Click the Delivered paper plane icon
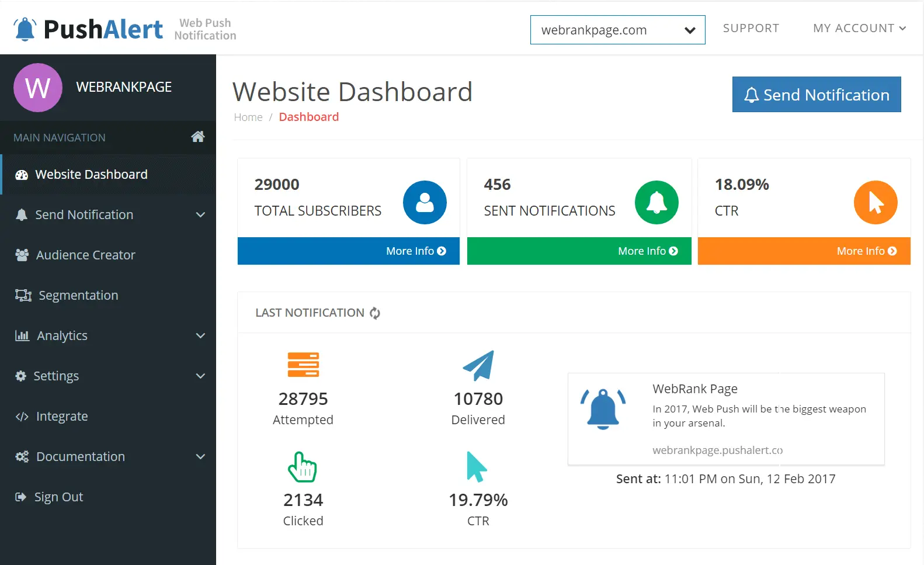924x565 pixels. coord(478,365)
